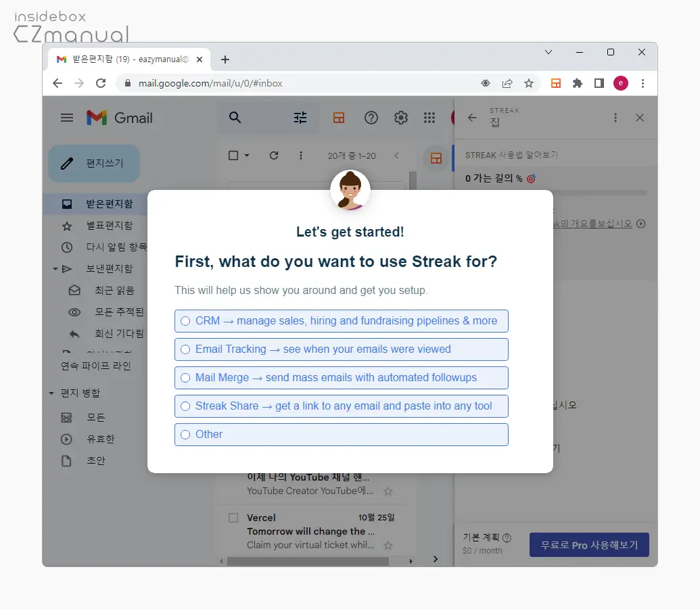The image size is (700, 609).
Task: Open 초안 mail merge drafts
Action: [x=97, y=460]
